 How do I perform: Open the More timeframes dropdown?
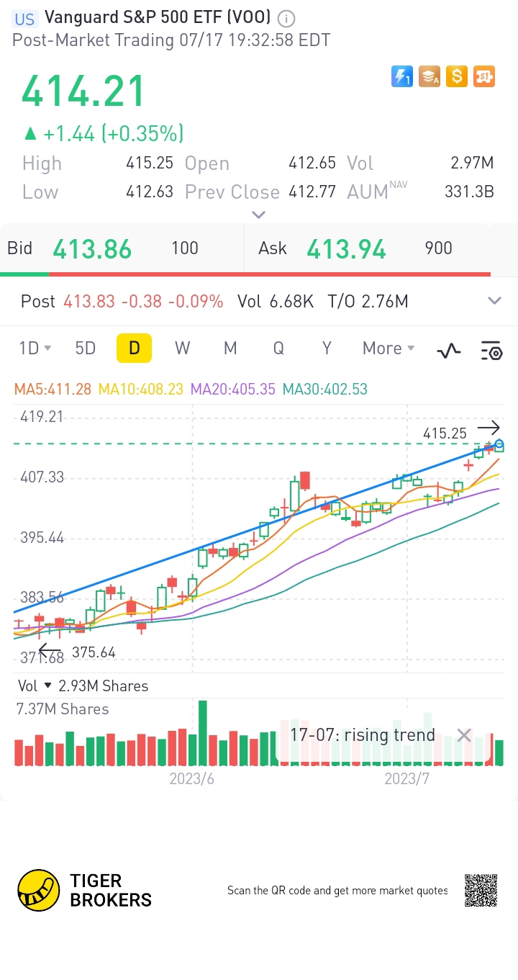388,349
